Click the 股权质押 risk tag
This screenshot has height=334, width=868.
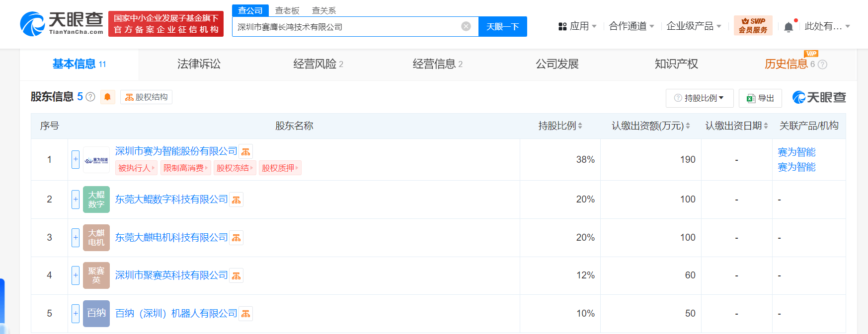point(280,168)
